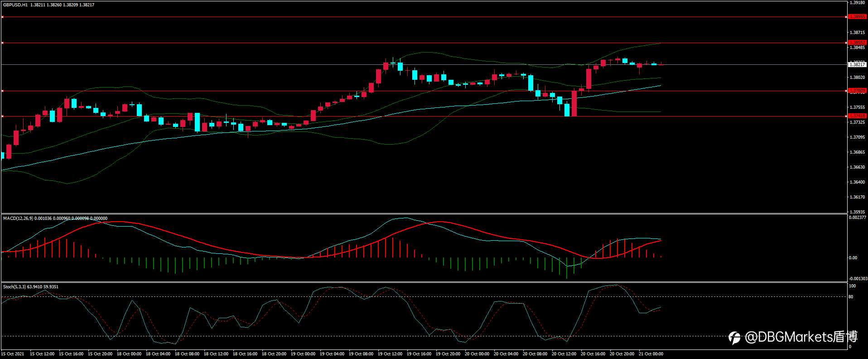This screenshot has width=868, height=359.
Task: Click the red 1.38955 price level tag
Action: [x=857, y=17]
